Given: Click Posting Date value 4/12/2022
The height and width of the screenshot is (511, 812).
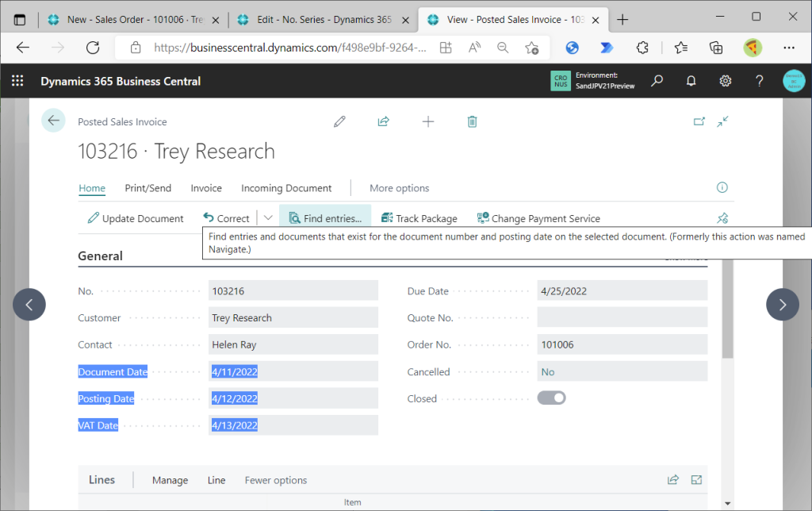Looking at the screenshot, I should coord(293,398).
